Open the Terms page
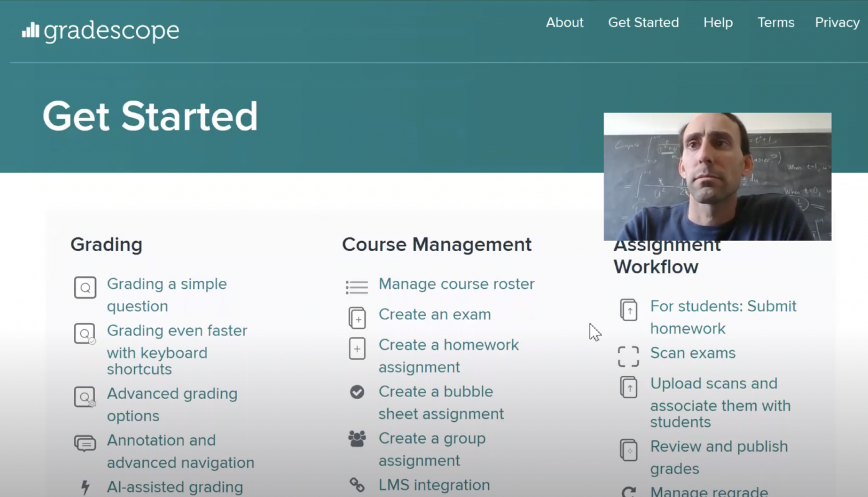 click(x=775, y=22)
